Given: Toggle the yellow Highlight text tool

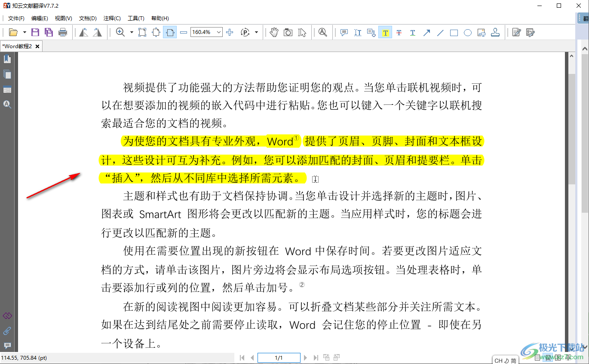Looking at the screenshot, I should tap(385, 32).
